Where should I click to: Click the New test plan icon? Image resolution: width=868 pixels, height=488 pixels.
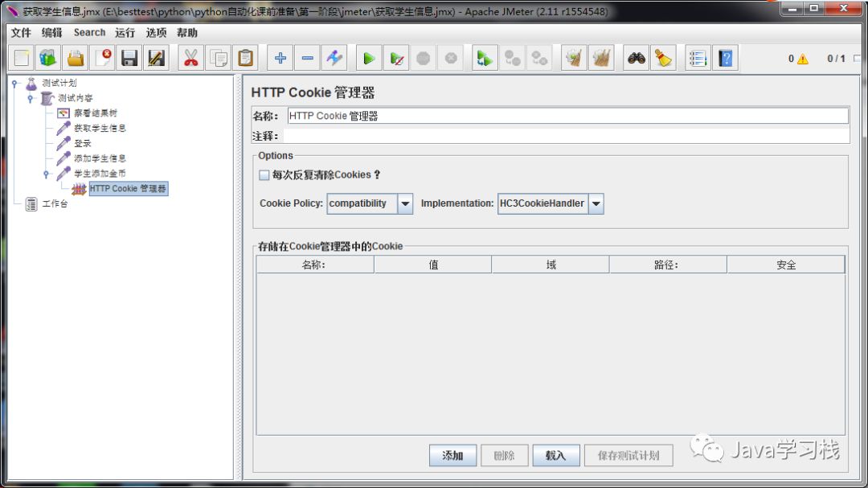tap(22, 58)
